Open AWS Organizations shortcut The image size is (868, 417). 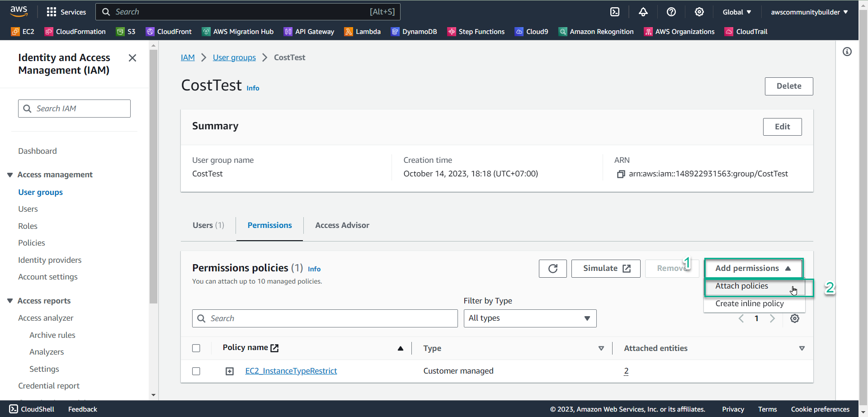679,32
